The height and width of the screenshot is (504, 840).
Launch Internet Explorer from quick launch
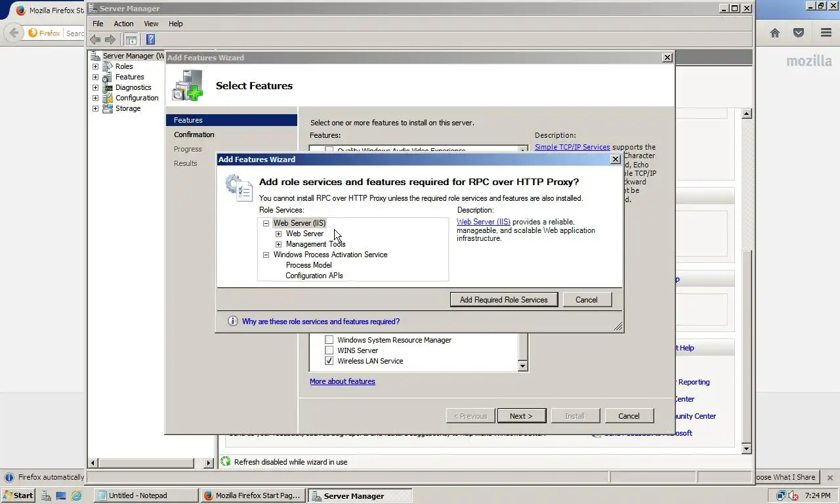pos(76,495)
